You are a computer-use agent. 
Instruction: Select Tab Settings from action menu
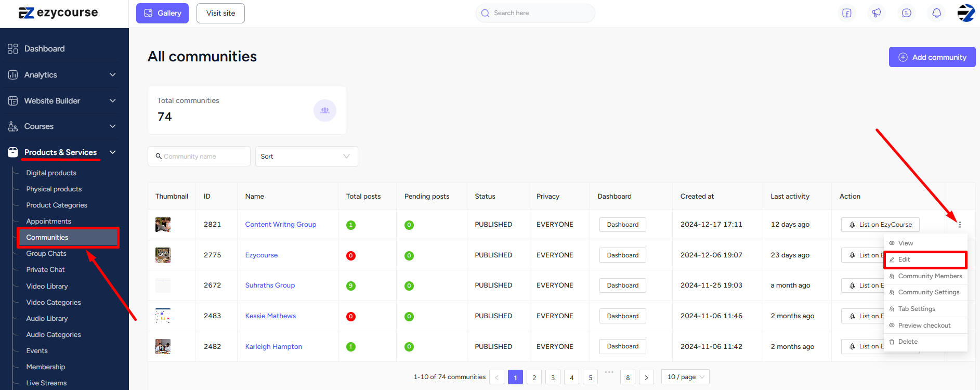925,309
